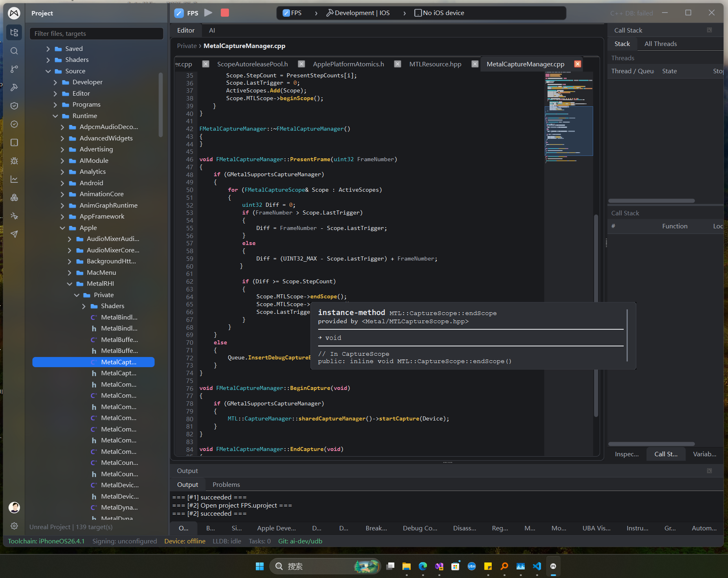728x578 pixels.
Task: Collapse the Private folder
Action: [77, 295]
